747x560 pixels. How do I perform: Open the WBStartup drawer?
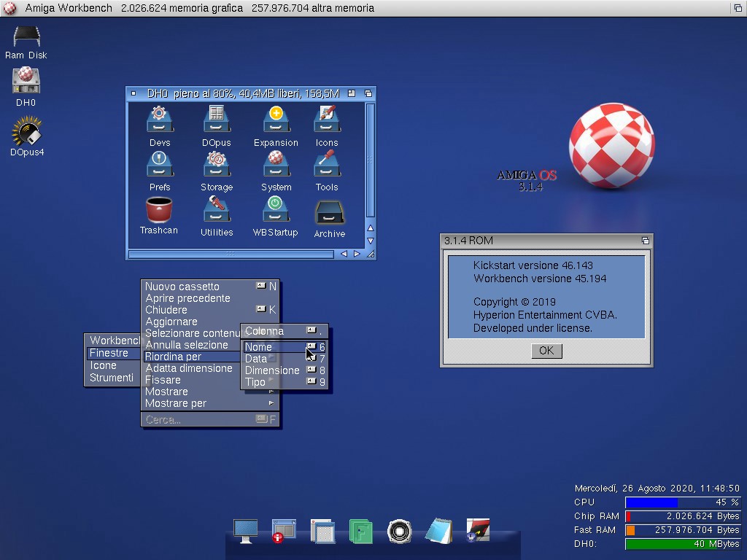(x=275, y=211)
